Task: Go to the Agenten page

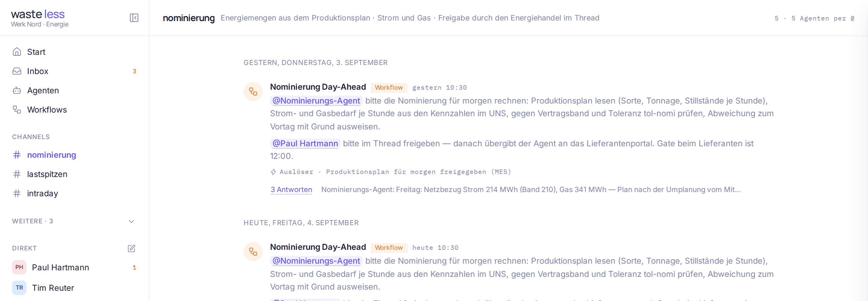Action: tap(74, 90)
